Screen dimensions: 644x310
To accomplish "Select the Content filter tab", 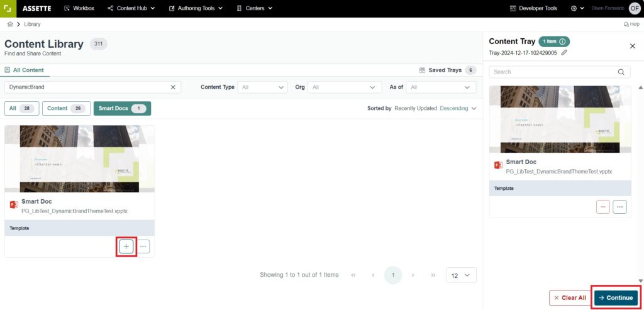I will [x=65, y=108].
